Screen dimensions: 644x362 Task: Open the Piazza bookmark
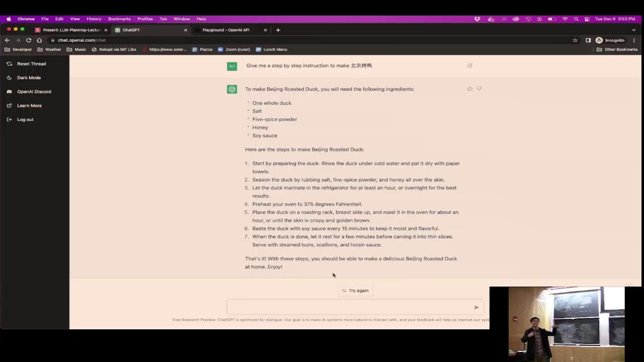click(202, 49)
